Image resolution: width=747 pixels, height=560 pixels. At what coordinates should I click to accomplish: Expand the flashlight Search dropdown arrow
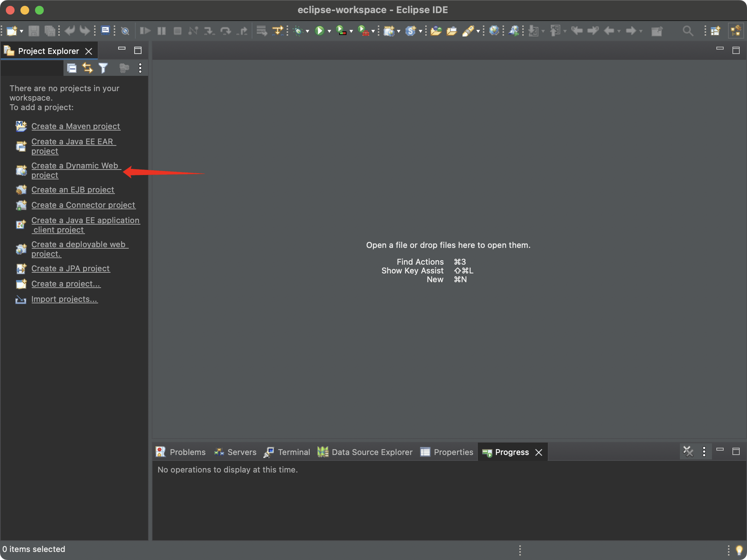[x=478, y=31]
